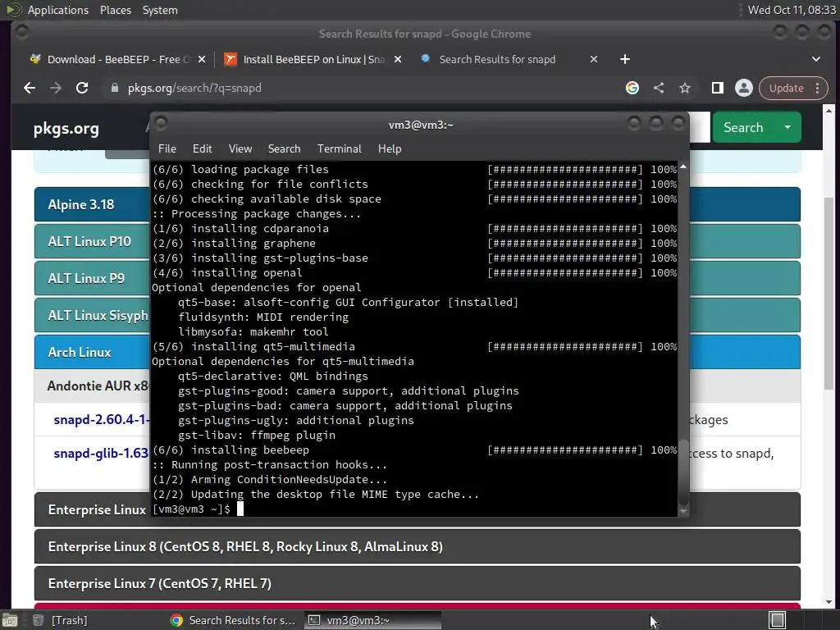This screenshot has height=630, width=840.
Task: Open terminal Help menu
Action: click(390, 149)
